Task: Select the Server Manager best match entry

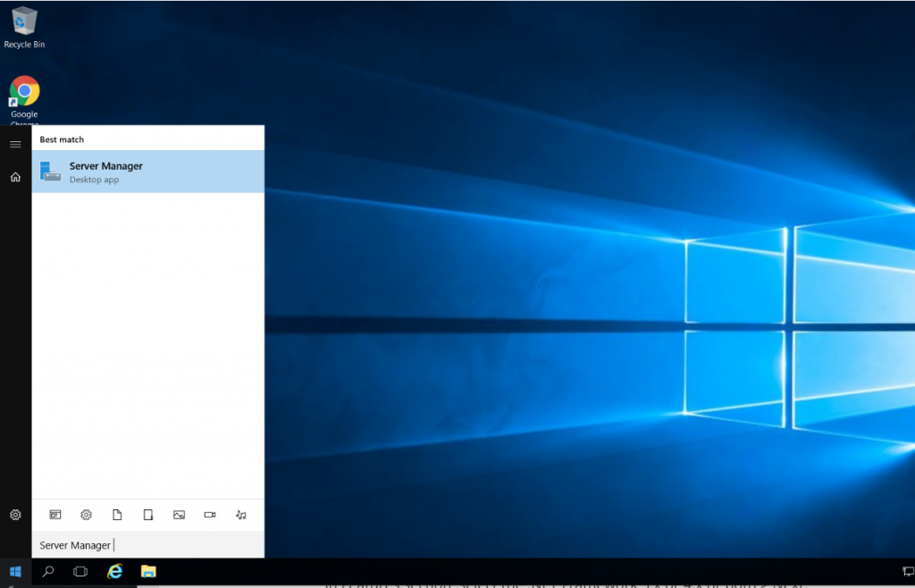Action: click(x=147, y=172)
